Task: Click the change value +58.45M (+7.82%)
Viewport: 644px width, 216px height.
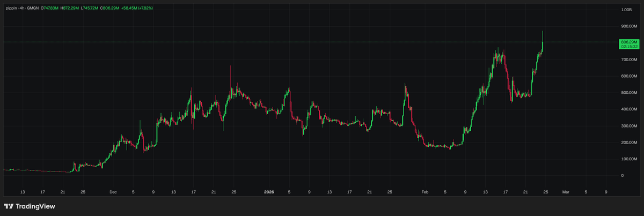Action: [138, 9]
